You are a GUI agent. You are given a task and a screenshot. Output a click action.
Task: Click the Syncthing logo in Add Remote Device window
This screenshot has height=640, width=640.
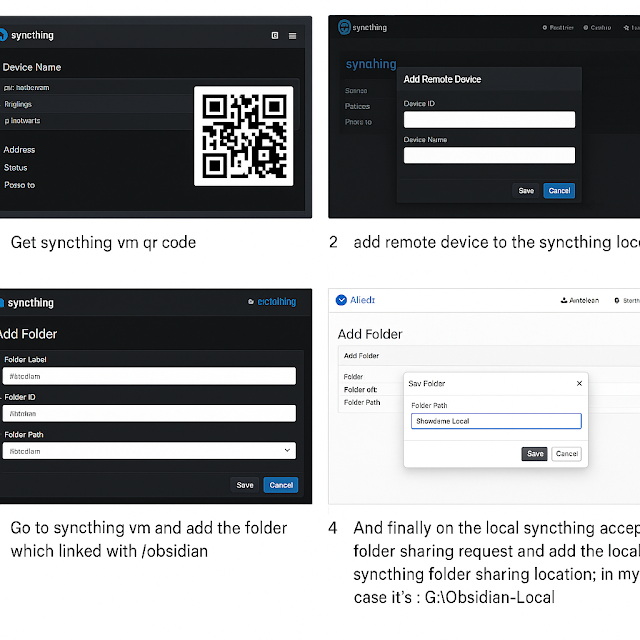coord(344,27)
